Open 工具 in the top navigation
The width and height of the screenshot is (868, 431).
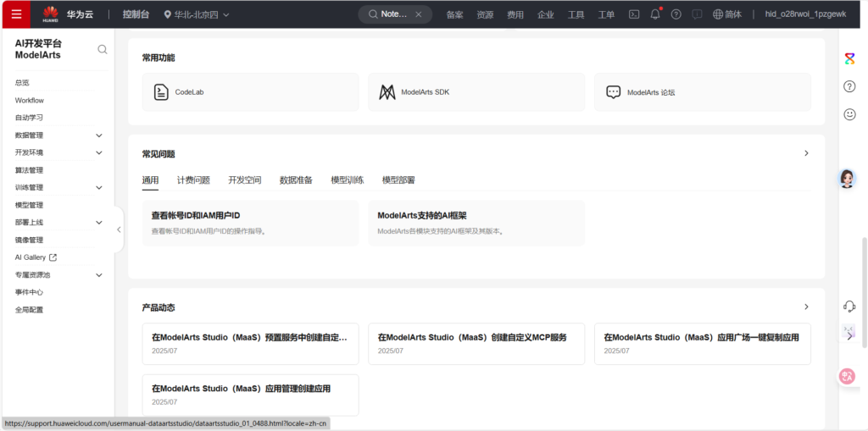click(576, 14)
